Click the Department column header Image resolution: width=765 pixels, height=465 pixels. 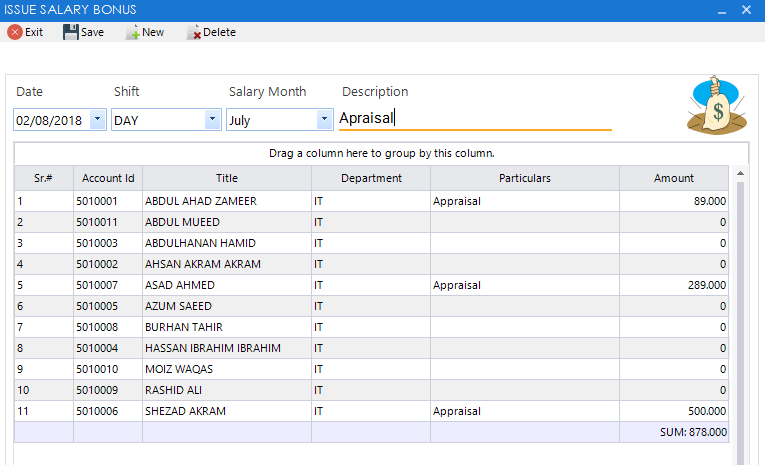371,178
